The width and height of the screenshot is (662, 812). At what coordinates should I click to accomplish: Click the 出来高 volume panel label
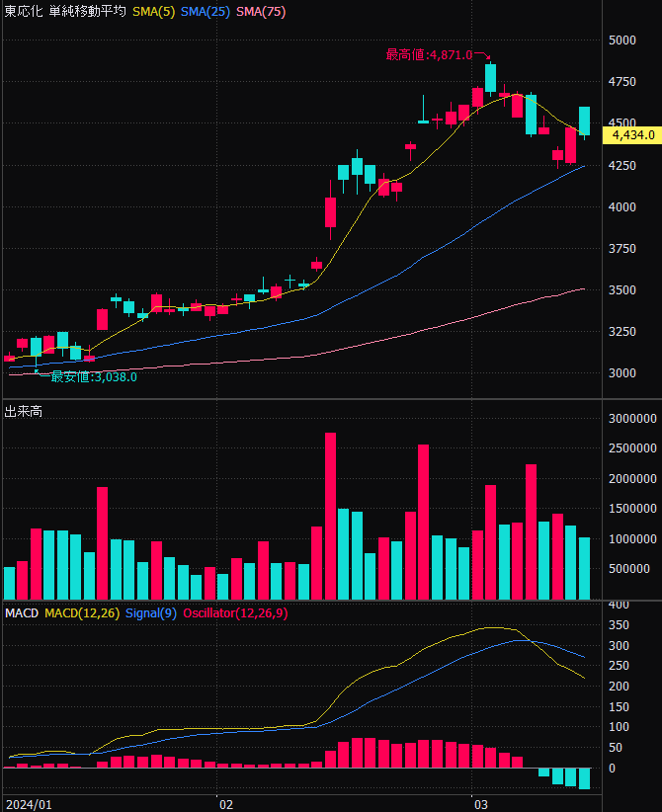pos(24,412)
